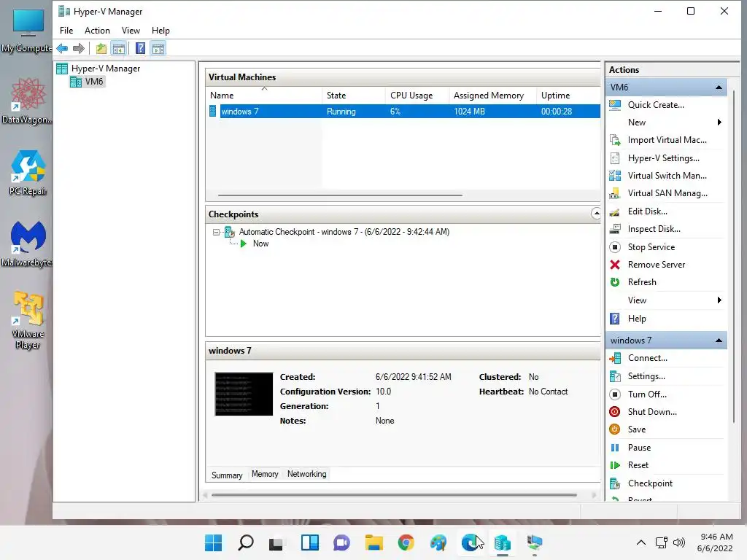Click the details pane bottom horizontal scrollbar
This screenshot has height=560, width=747.
[394, 495]
